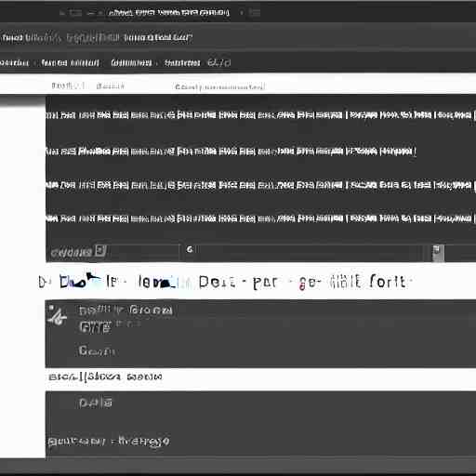Screen dimensions: 476x476
Task: Select the first item in the dark menu row
Action: [x=14, y=63]
